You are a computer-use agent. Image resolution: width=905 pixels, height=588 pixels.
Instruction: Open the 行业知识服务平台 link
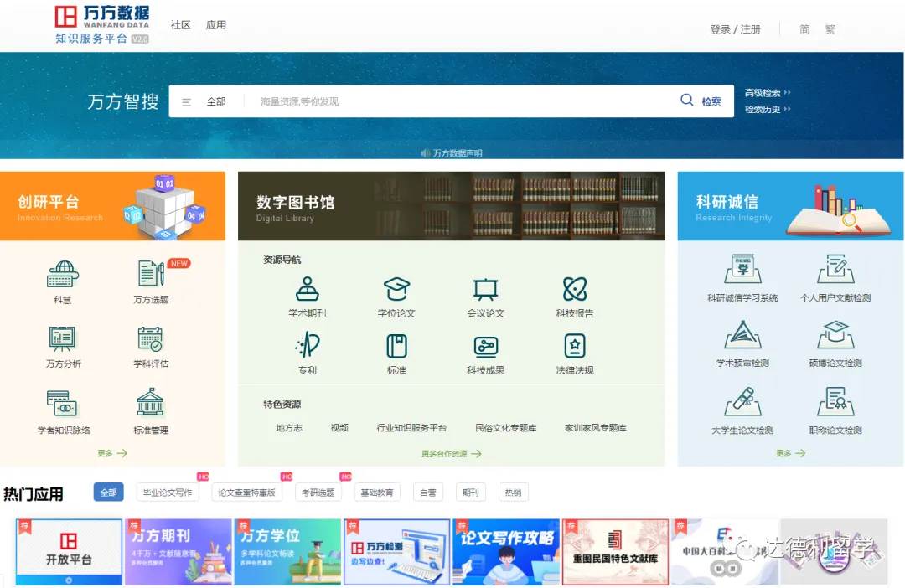point(411,427)
